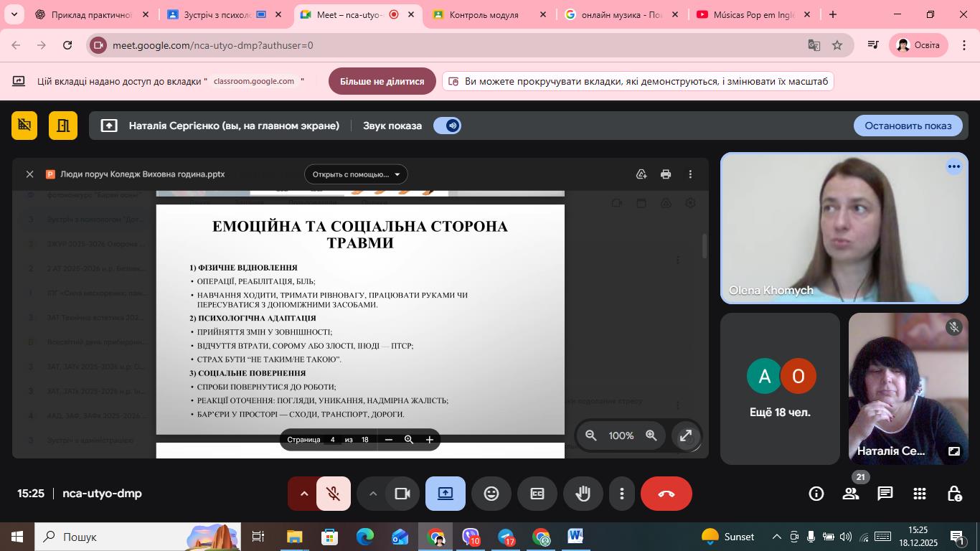Screen dimensions: 980x551
Task: Turn on closed captions
Action: click(x=537, y=494)
